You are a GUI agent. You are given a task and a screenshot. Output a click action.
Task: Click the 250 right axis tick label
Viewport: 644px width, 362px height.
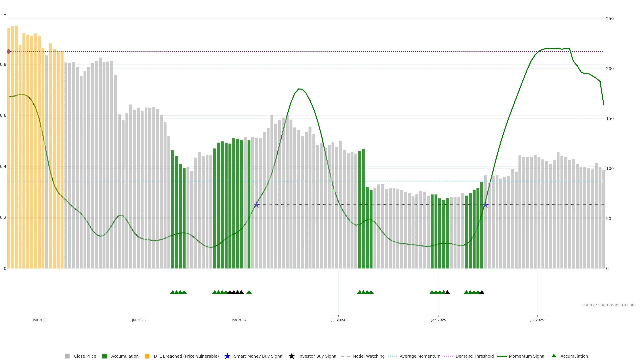click(610, 19)
